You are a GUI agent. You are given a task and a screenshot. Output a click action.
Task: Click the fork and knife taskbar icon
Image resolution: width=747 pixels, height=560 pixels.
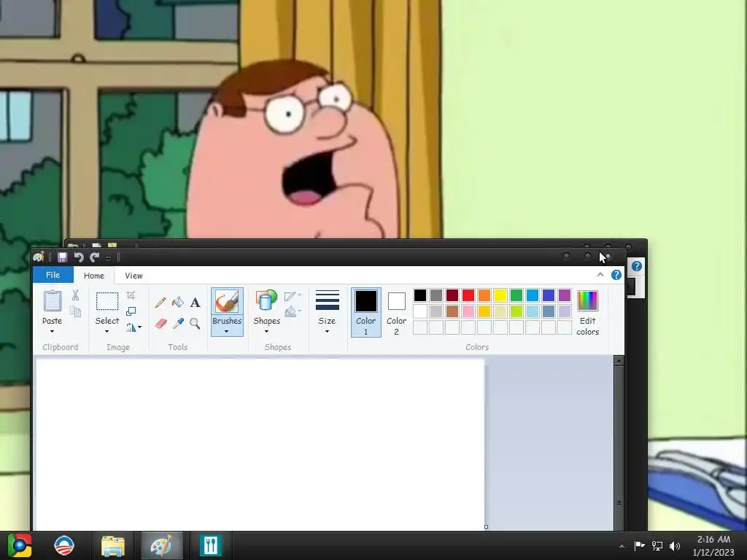pyautogui.click(x=210, y=545)
